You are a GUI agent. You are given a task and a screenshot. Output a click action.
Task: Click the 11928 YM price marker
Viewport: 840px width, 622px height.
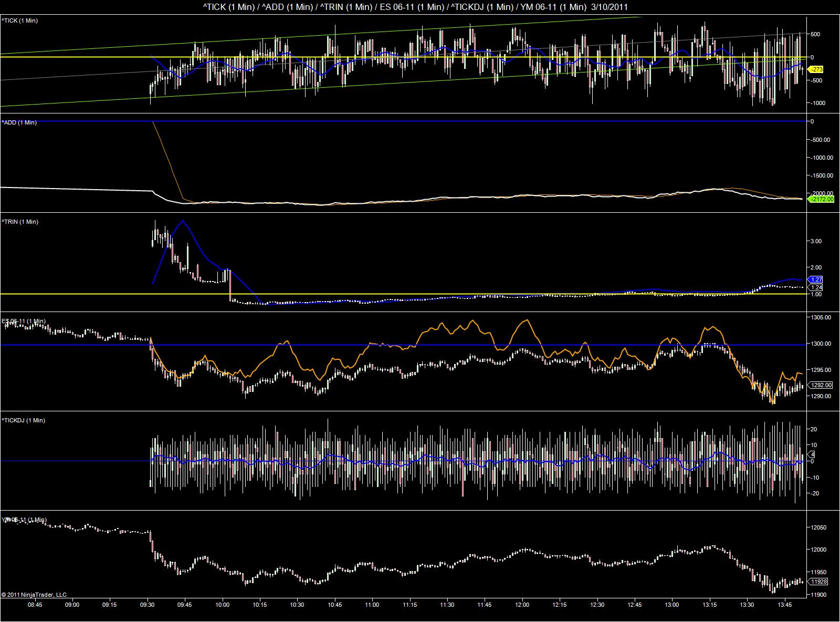pyautogui.click(x=819, y=582)
